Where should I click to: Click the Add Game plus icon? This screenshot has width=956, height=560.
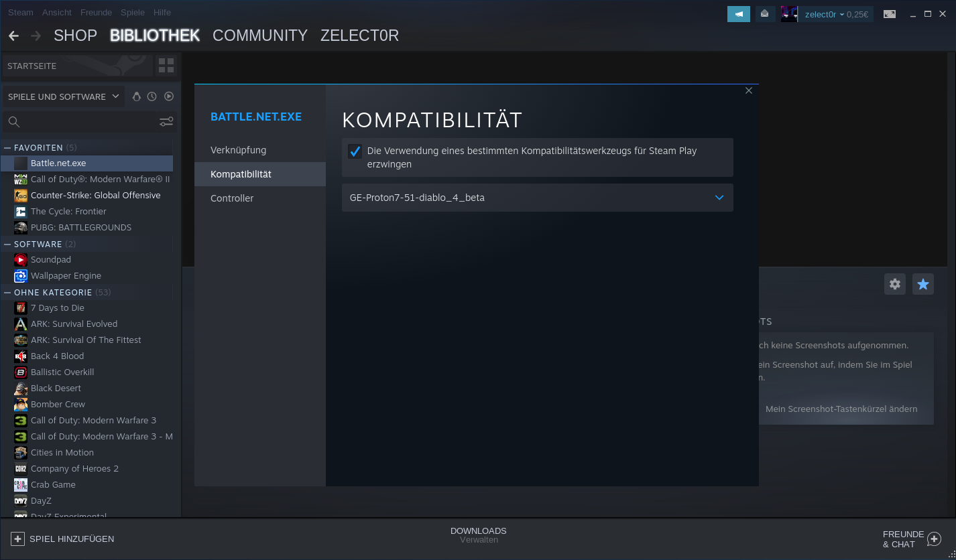pyautogui.click(x=18, y=539)
